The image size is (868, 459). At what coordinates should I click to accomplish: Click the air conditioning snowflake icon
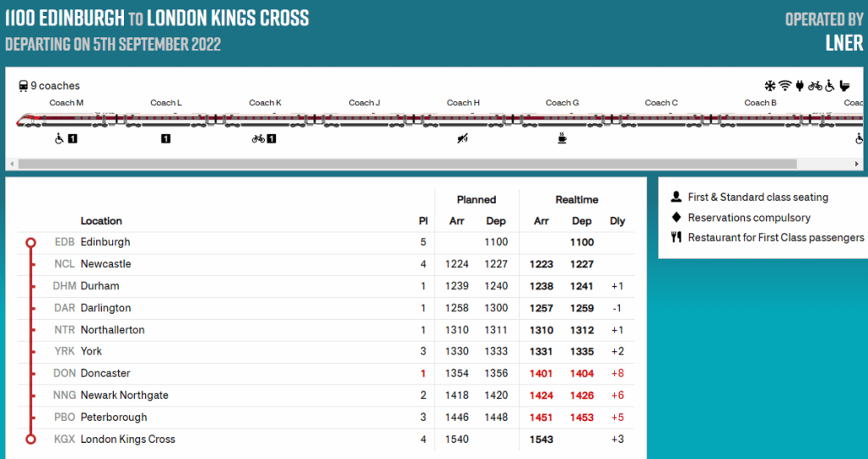(770, 86)
